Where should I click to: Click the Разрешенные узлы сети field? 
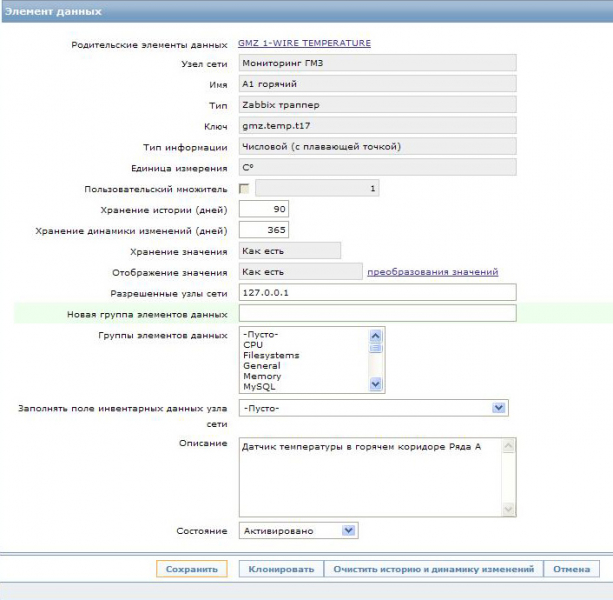(376, 292)
